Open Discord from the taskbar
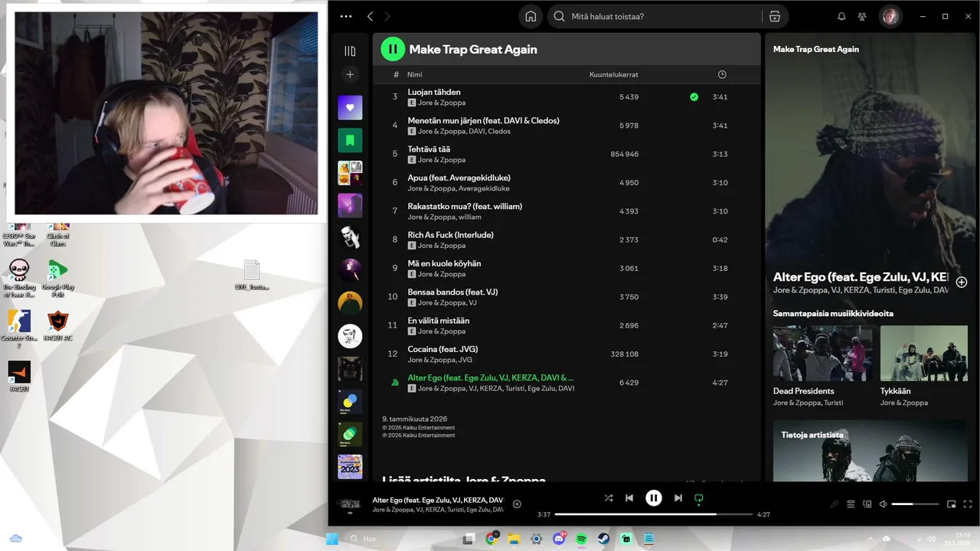980x551 pixels. 559,539
